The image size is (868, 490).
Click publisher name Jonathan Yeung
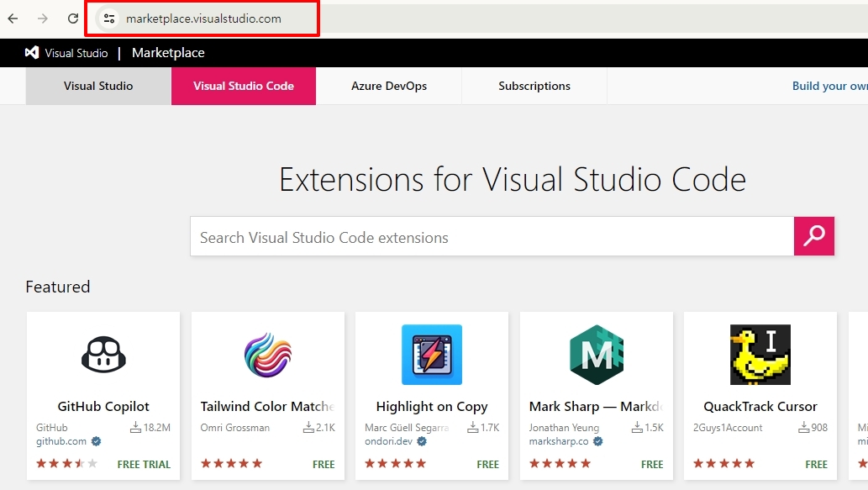point(564,428)
